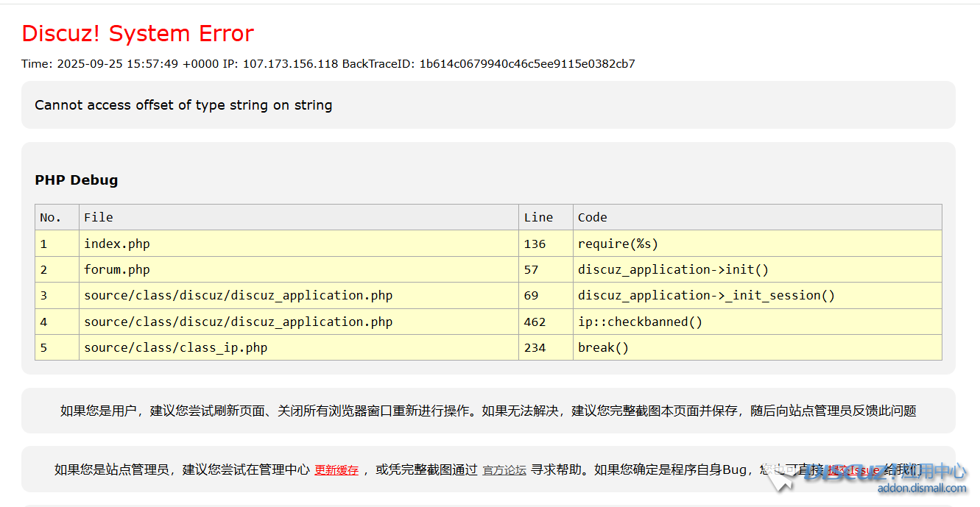The height and width of the screenshot is (507, 980).
Task: Click the source/class/class_ip.php file cell
Action: pos(299,347)
